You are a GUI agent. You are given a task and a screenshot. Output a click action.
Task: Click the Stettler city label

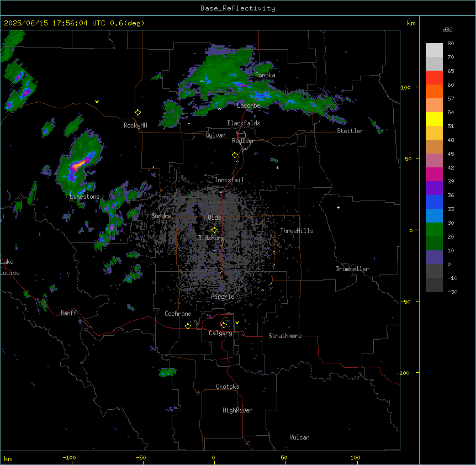[x=350, y=131]
